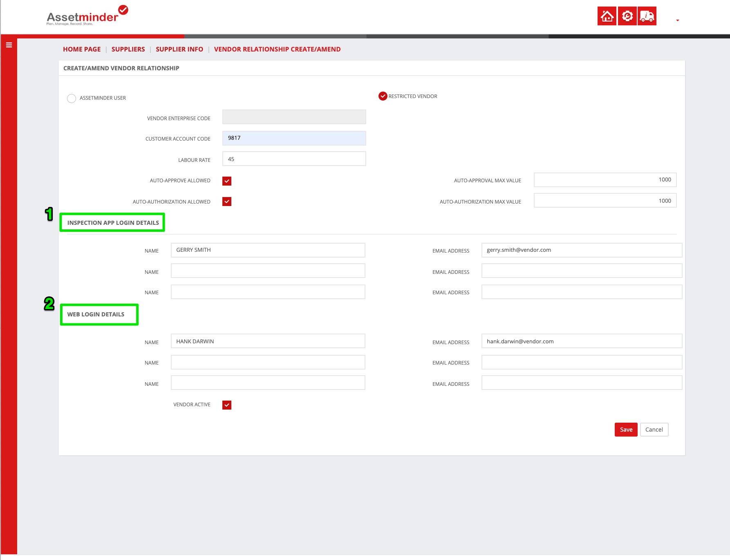Toggle the Restricted Vendor option

click(x=383, y=96)
